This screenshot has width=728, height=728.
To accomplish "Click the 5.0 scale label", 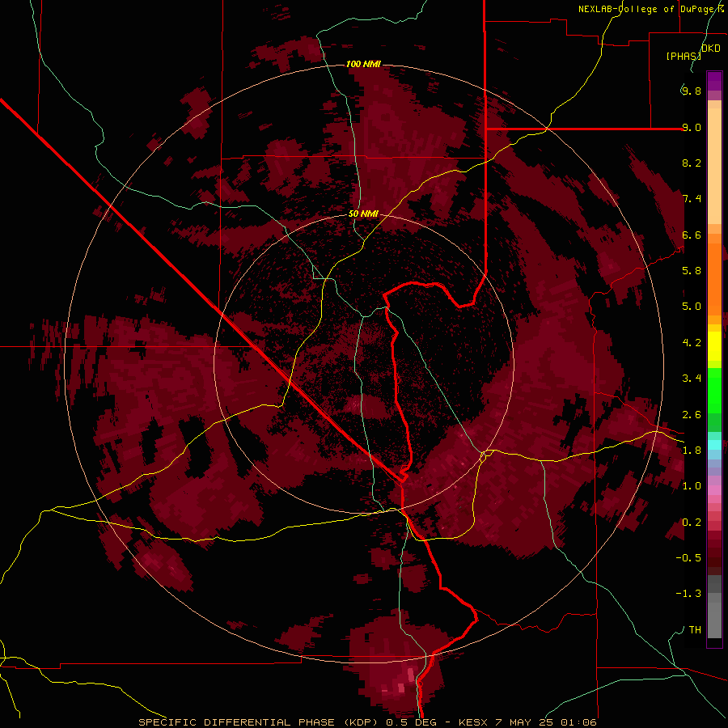I will (x=692, y=307).
